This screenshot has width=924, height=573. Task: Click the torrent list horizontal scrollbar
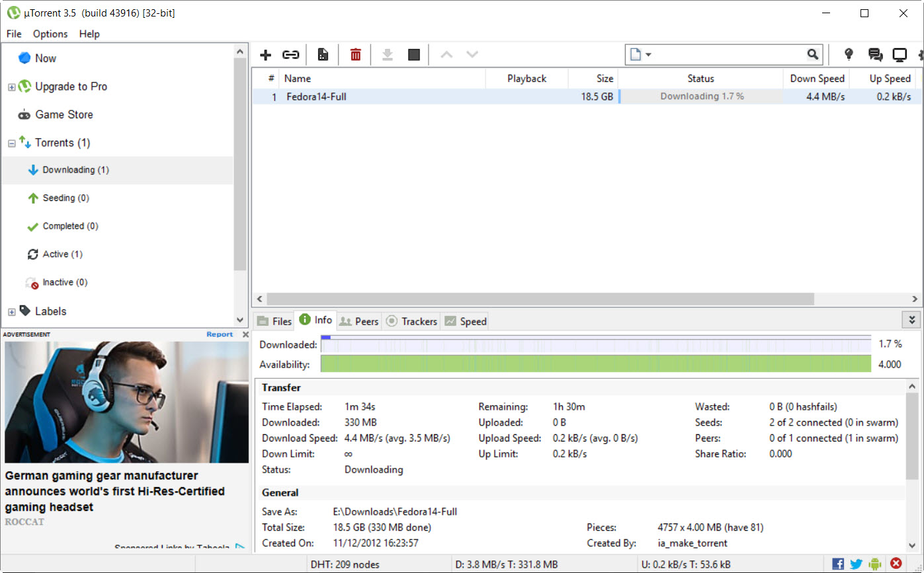pos(540,299)
